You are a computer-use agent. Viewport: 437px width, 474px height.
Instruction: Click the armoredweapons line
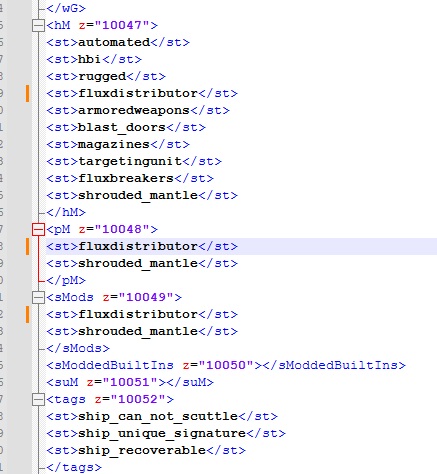click(x=138, y=110)
